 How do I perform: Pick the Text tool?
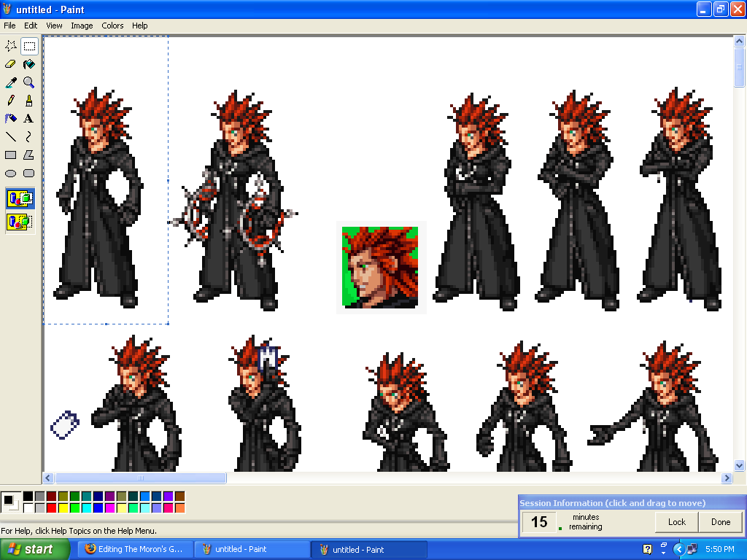click(29, 118)
